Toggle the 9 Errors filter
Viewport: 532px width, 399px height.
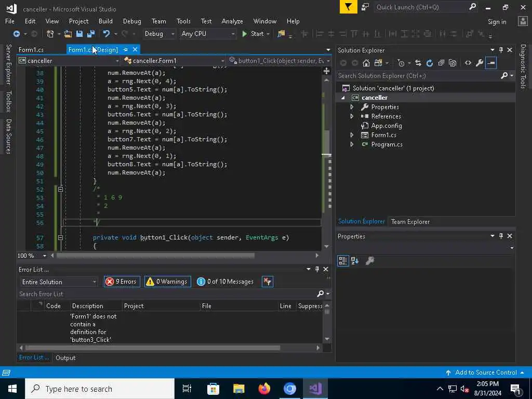122,282
